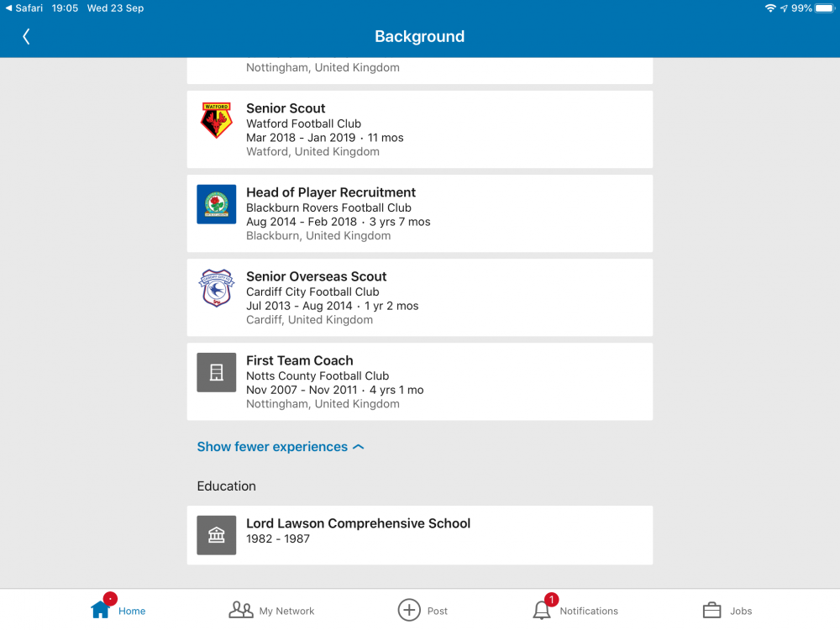Click the chevron beside Show fewer experiences
The image size is (840, 630).
point(359,447)
